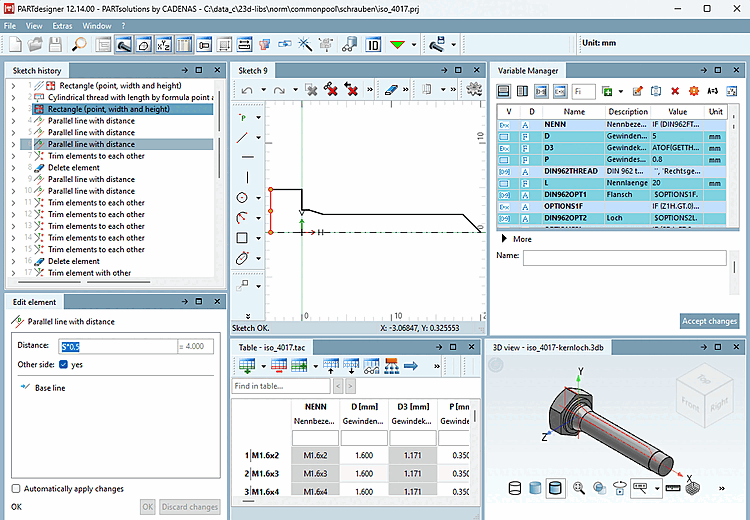Select the circle drawing tool in sketch
The image size is (750, 520).
point(242,198)
